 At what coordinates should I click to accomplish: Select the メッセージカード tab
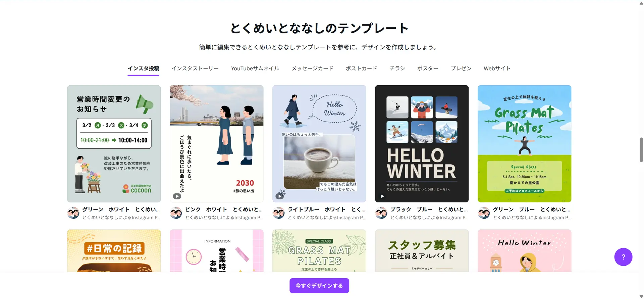point(312,69)
